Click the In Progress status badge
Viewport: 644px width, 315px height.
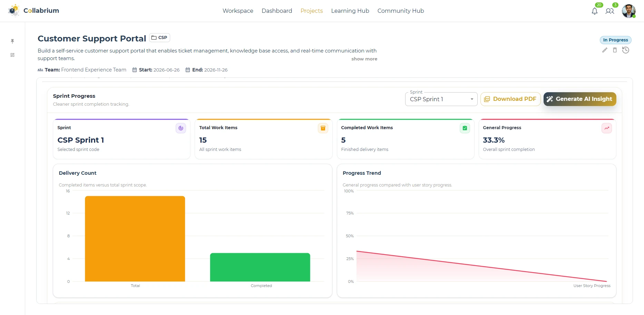coord(615,40)
